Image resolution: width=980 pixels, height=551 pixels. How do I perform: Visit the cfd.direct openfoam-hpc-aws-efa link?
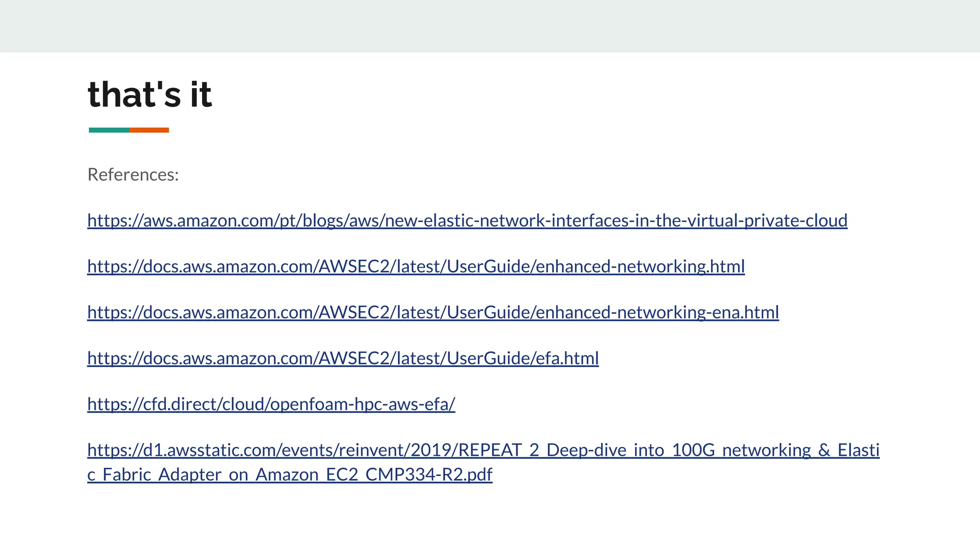pos(271,404)
